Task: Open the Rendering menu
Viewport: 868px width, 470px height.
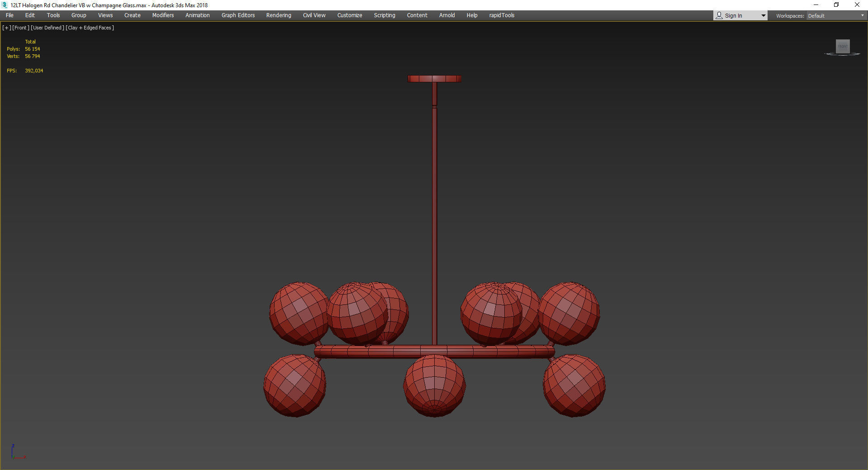Action: (279, 15)
